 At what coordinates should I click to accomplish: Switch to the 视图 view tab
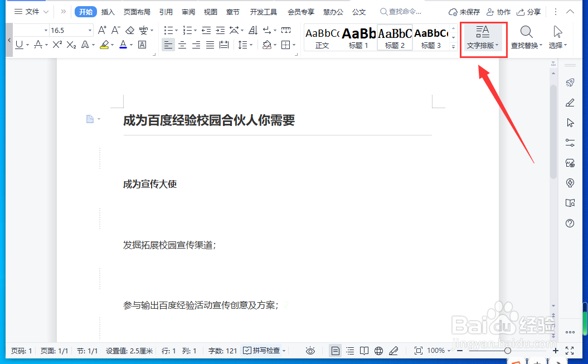210,12
